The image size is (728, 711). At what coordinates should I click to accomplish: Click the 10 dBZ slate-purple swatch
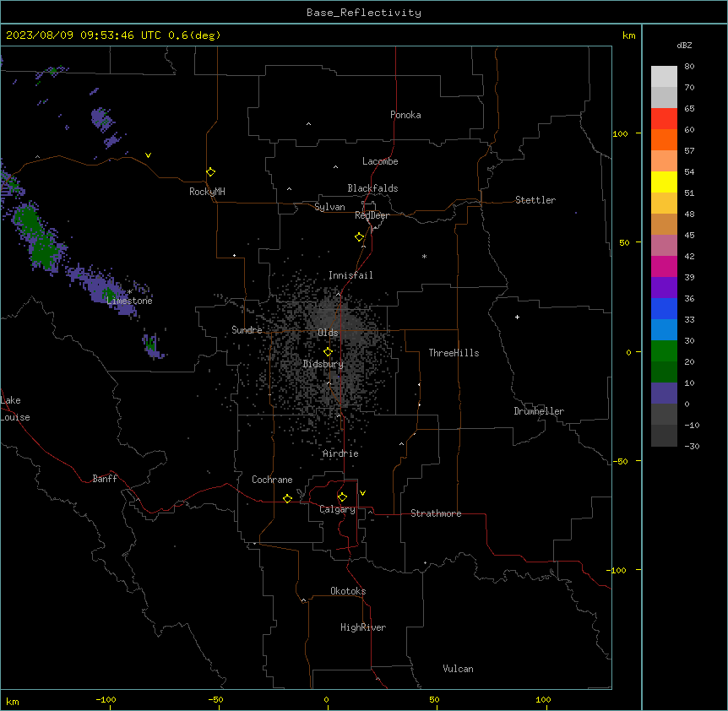pos(664,393)
